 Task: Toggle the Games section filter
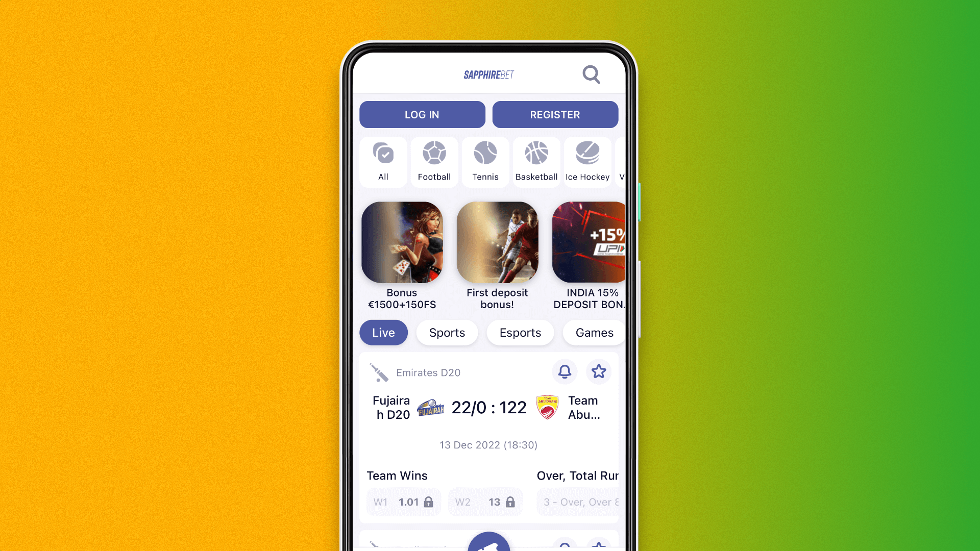594,332
